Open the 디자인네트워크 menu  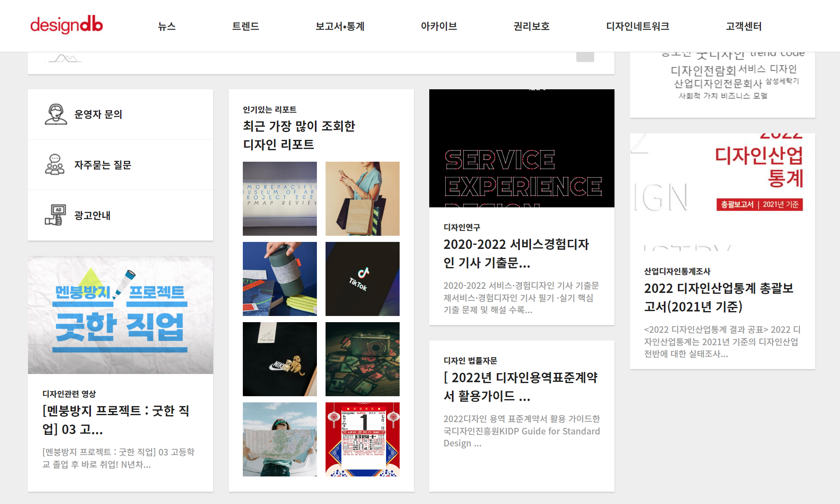tap(638, 26)
